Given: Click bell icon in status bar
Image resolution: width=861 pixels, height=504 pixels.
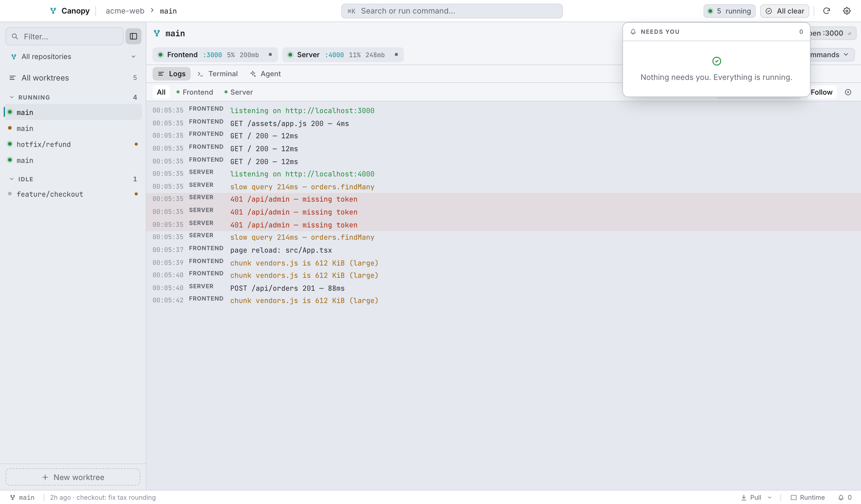Looking at the screenshot, I should pyautogui.click(x=841, y=498).
